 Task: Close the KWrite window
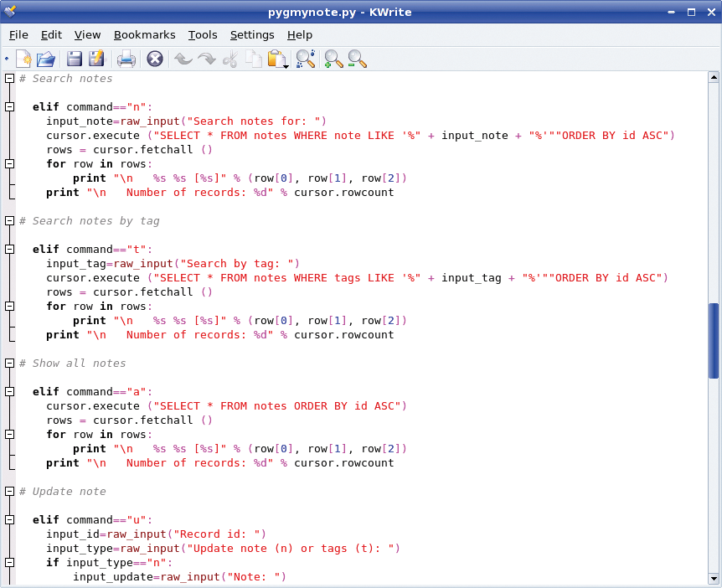(711, 12)
